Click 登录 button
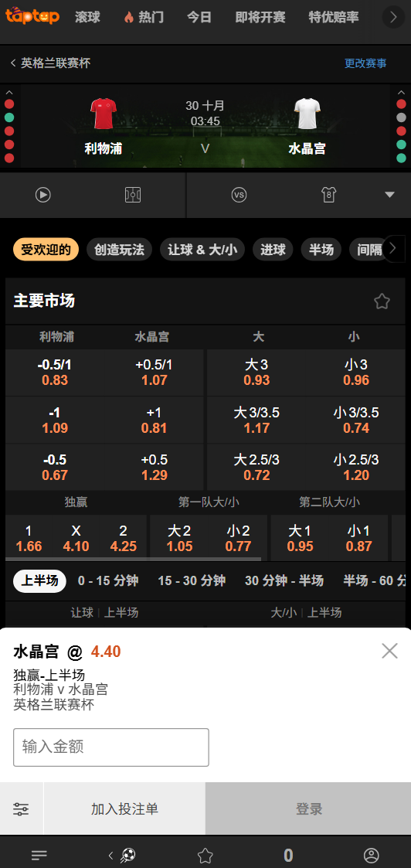Image resolution: width=411 pixels, height=868 pixels. pos(308,808)
